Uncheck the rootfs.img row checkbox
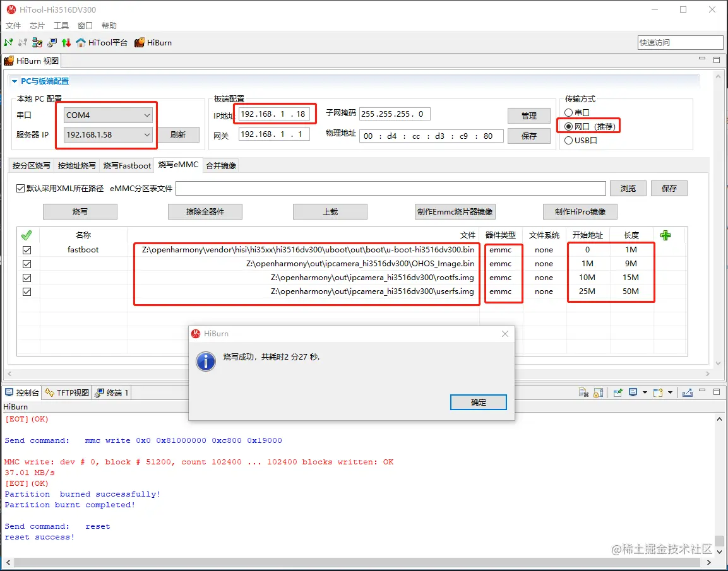728x571 pixels. click(x=27, y=278)
